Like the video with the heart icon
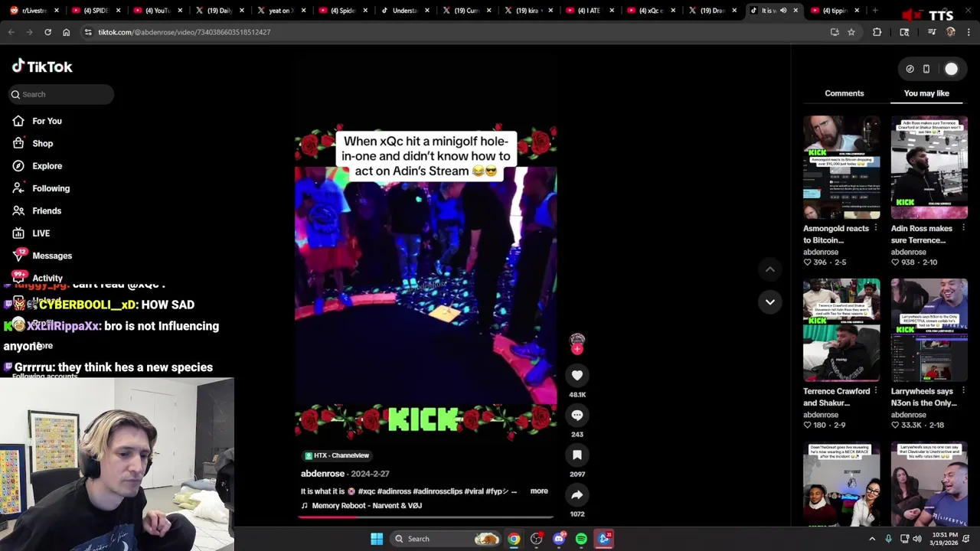 (577, 375)
